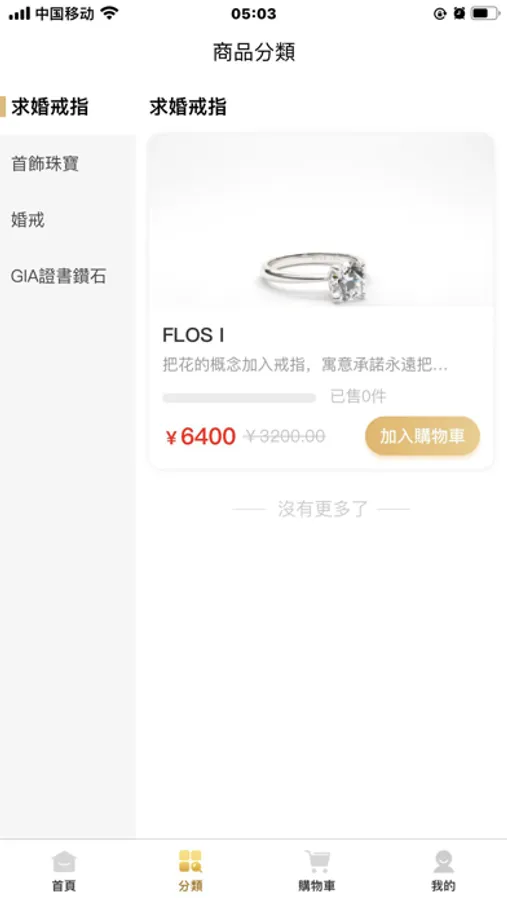Tap the cellular signal bars icon

(x=20, y=13)
